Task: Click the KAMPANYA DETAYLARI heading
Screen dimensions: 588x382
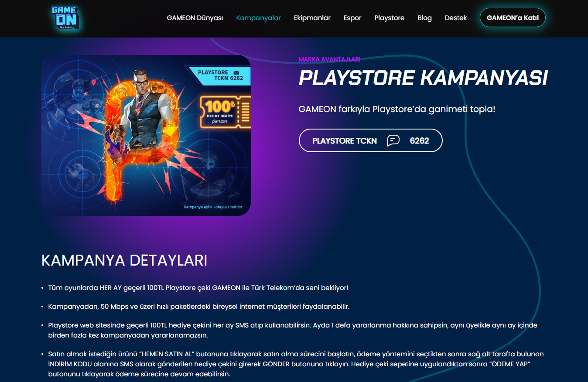Action: pyautogui.click(x=124, y=260)
